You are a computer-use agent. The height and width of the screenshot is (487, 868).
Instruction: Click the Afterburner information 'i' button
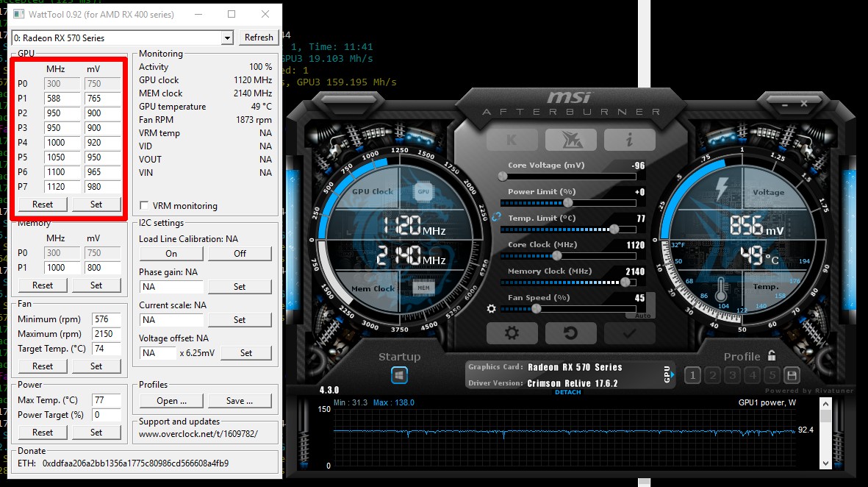point(629,139)
